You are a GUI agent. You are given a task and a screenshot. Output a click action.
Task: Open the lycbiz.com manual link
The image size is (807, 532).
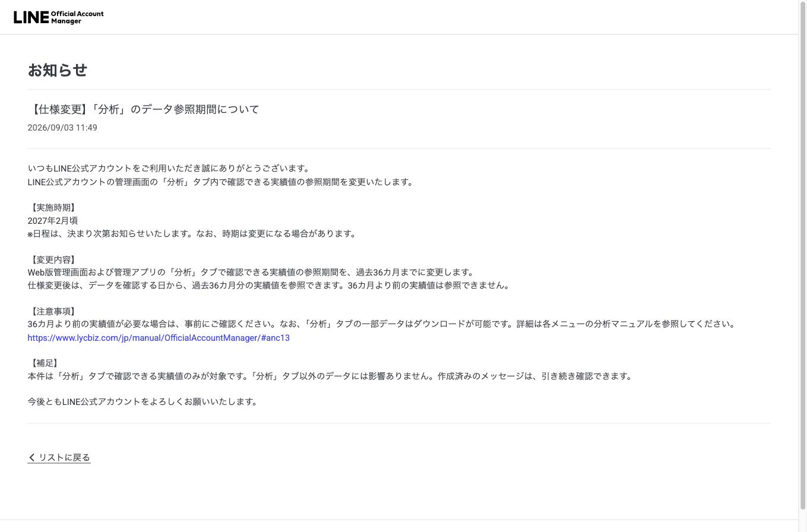pos(159,338)
